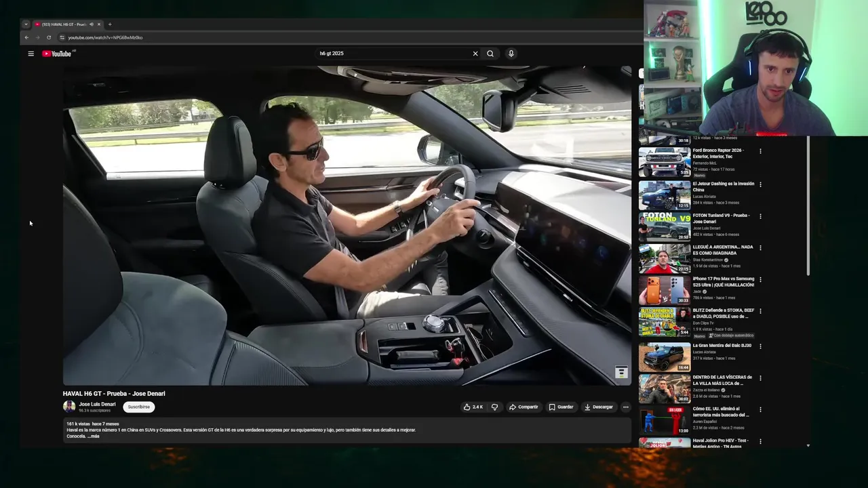Open options menu for DENTRO DE LAS VÍSCERAS

(x=760, y=378)
